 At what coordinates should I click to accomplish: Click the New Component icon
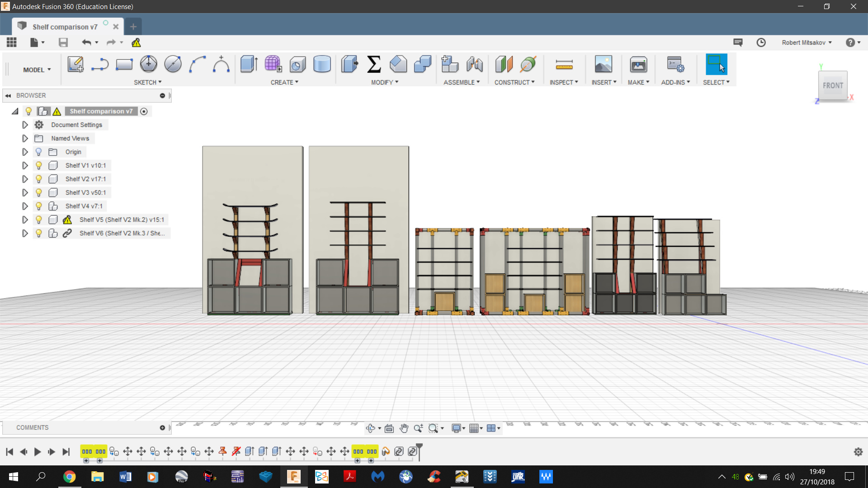[x=449, y=64]
